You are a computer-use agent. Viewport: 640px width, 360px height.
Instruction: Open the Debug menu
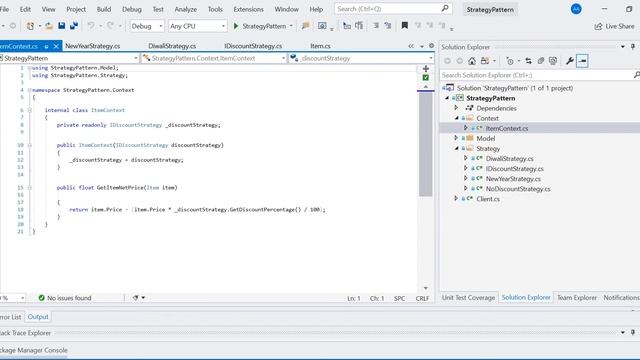pyautogui.click(x=131, y=9)
